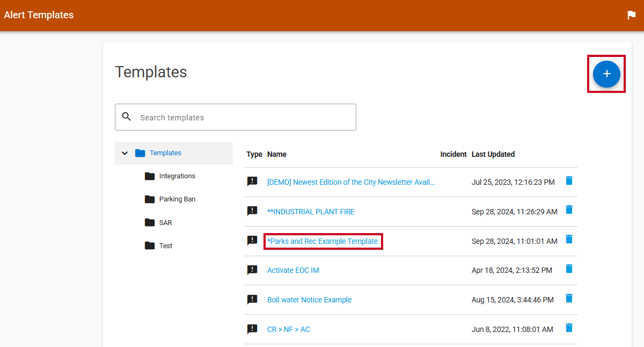Click the Jul 25, 2023, 12:16:23 PM date
644x347 pixels.
(513, 182)
